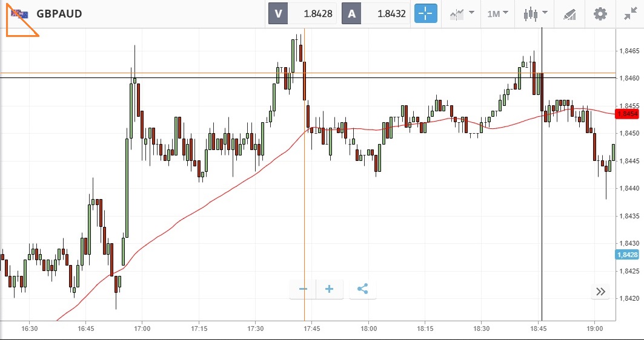
Task: Zoom out with the minus button
Action: pyautogui.click(x=303, y=289)
